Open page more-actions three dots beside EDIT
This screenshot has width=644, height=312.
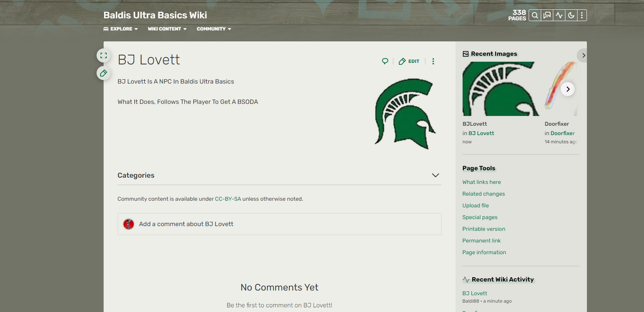[x=433, y=61]
